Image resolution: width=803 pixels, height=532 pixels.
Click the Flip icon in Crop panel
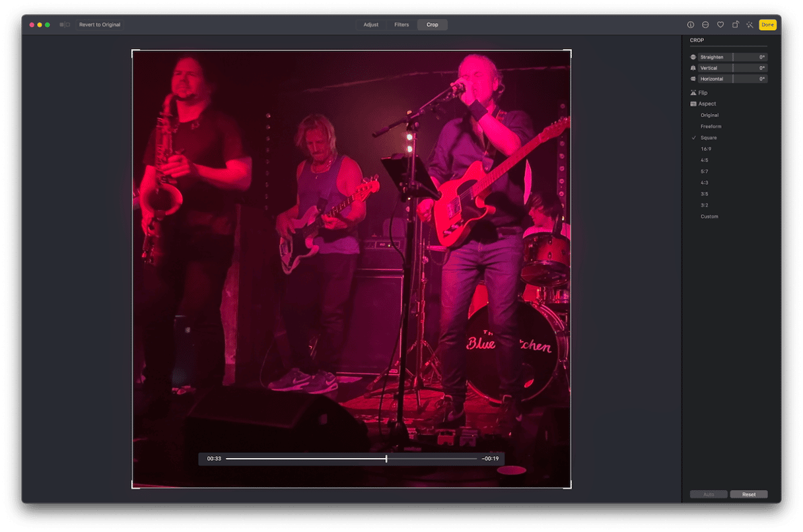click(x=693, y=93)
